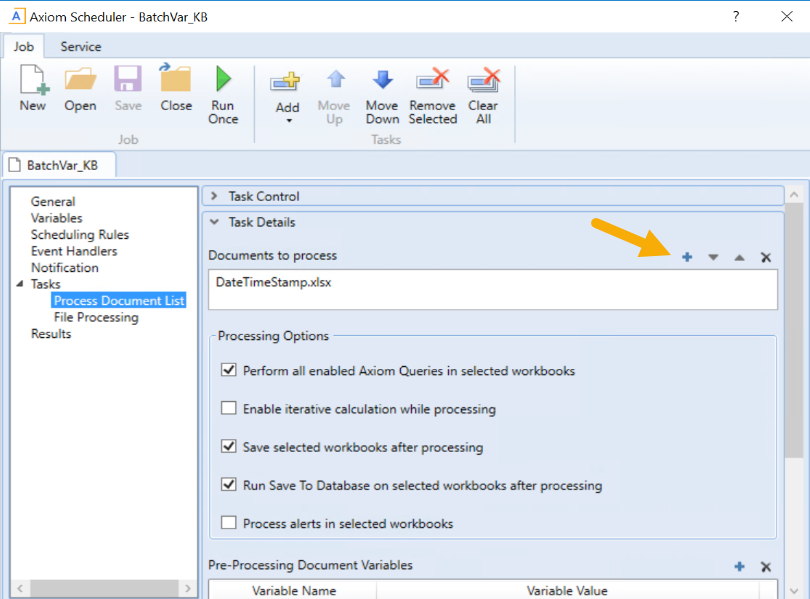Uncheck Perform all enabled Axiom Queries

tap(228, 371)
